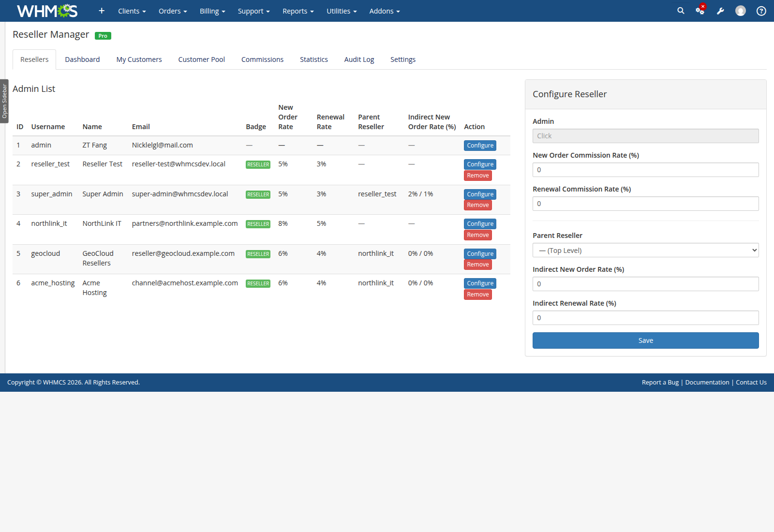Click the email partners@northlink.example.com
774x532 pixels.
pyautogui.click(x=185, y=223)
